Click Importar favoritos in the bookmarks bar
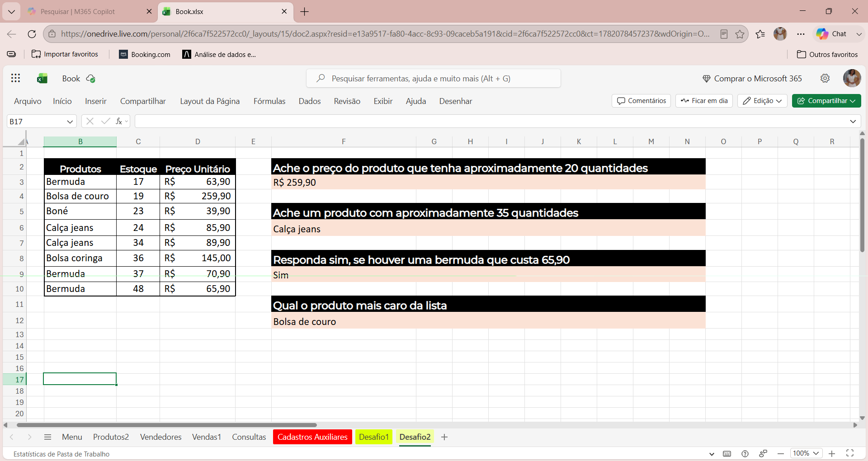The width and height of the screenshot is (868, 461). coord(65,54)
